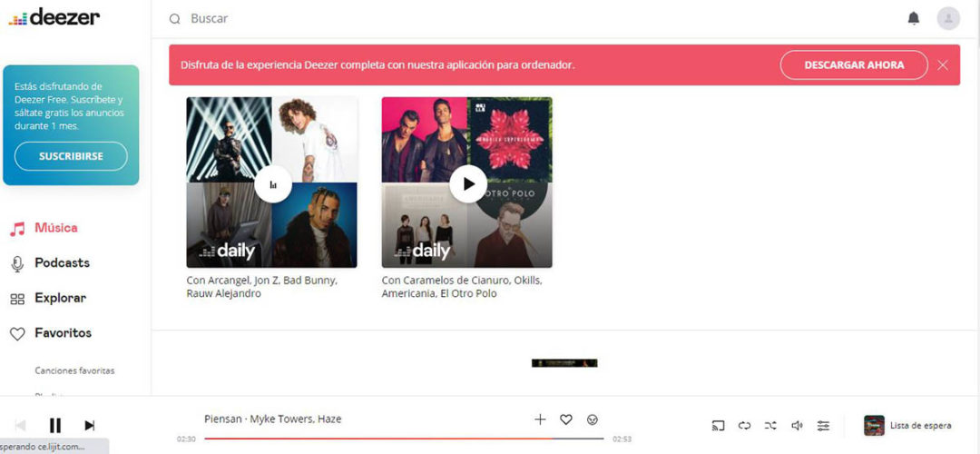Dismiss the red desktop app banner
The height and width of the screenshot is (454, 980).
[943, 65]
